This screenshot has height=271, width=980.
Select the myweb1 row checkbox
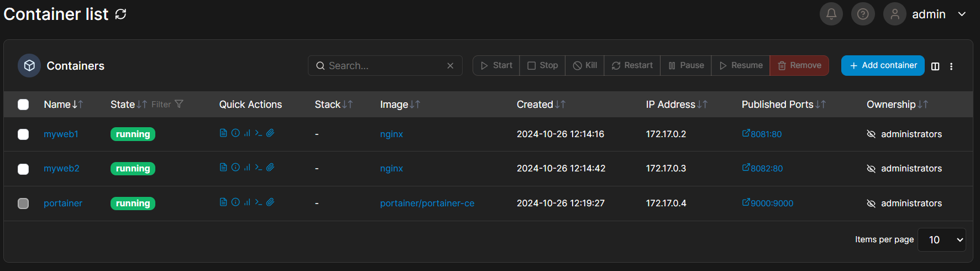coord(23,134)
